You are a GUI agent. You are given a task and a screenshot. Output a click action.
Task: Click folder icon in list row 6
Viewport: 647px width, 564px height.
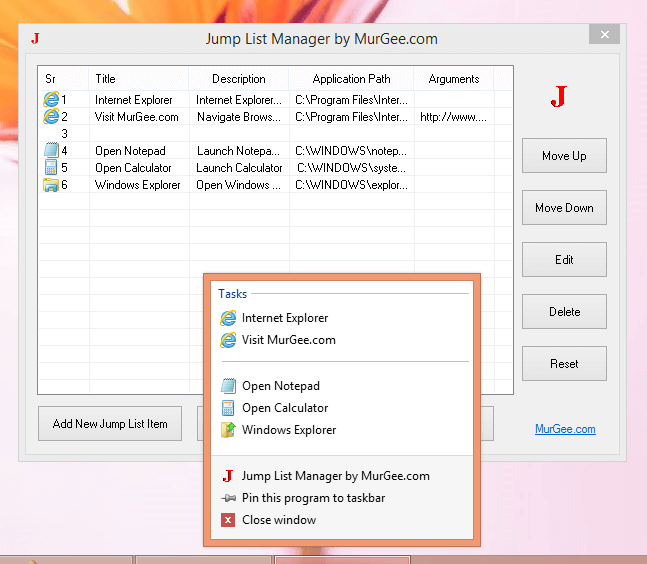click(x=51, y=184)
